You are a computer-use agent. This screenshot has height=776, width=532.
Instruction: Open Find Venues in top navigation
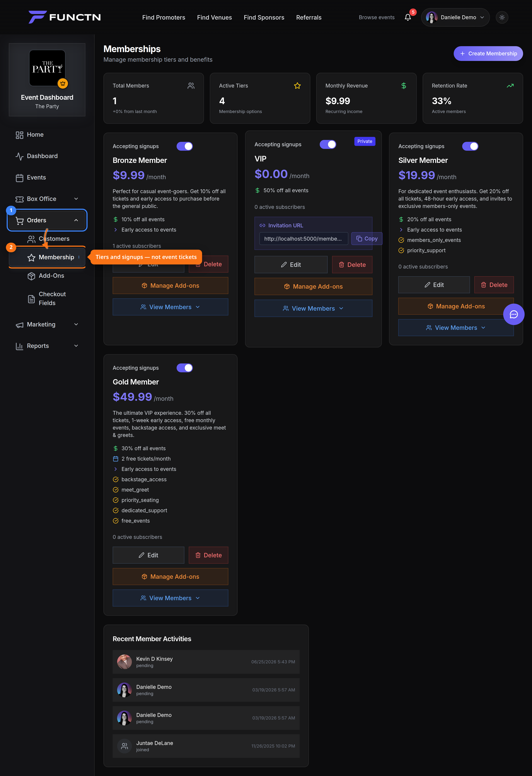(214, 17)
